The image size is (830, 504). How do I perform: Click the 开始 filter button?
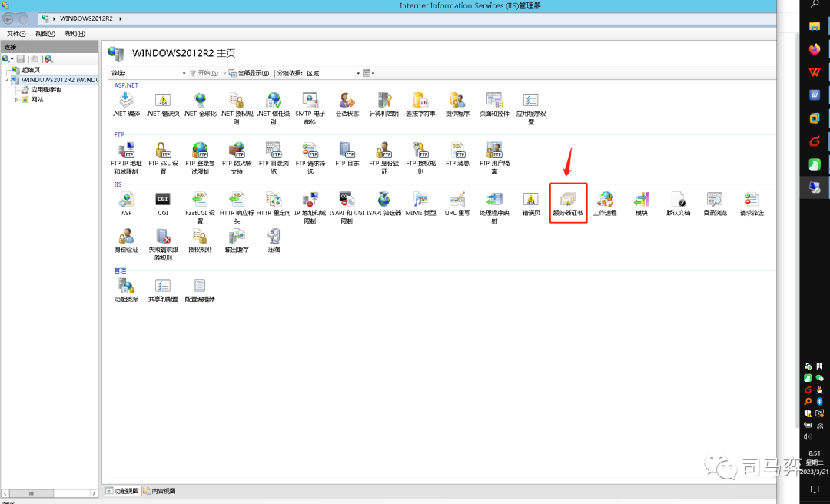[204, 73]
